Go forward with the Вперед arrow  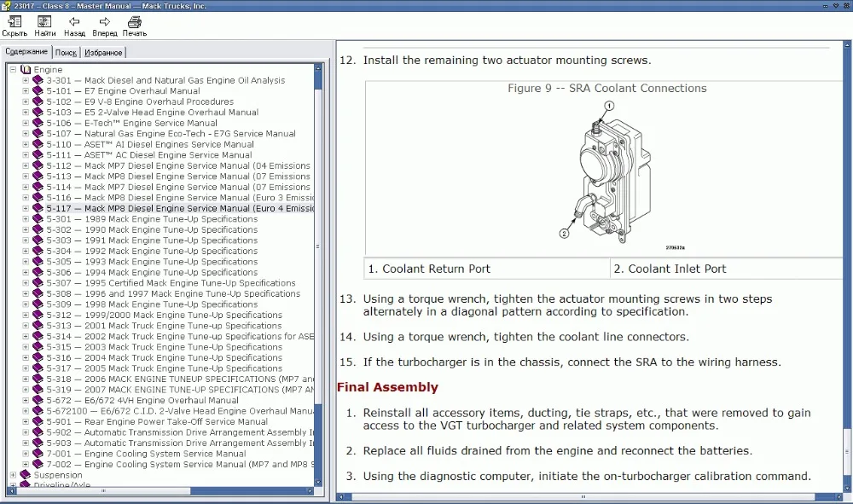tap(104, 22)
